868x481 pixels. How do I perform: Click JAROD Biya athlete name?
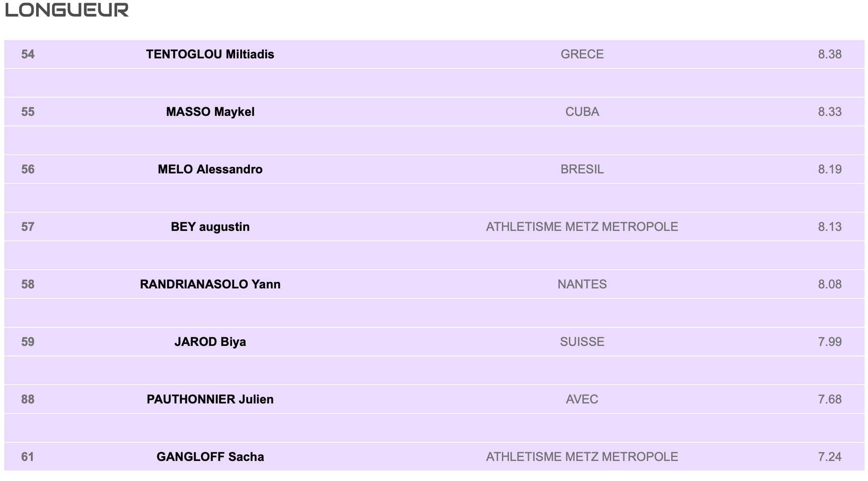click(x=210, y=342)
